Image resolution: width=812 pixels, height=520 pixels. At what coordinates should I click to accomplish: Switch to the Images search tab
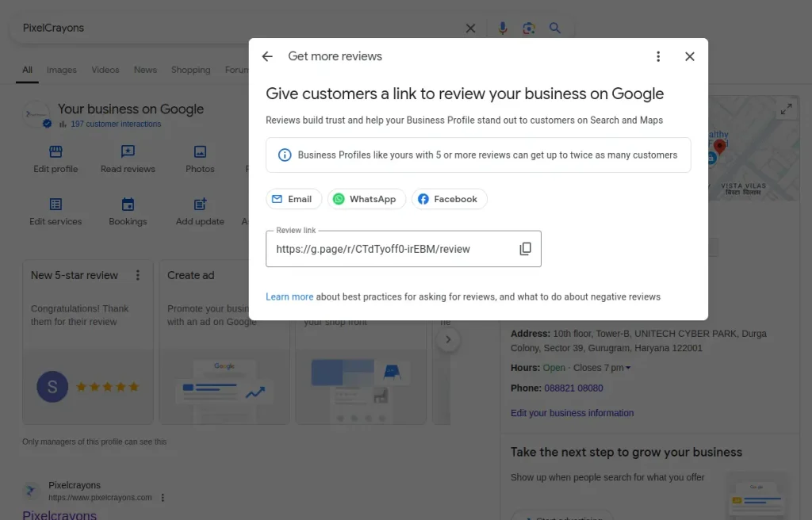pos(61,70)
